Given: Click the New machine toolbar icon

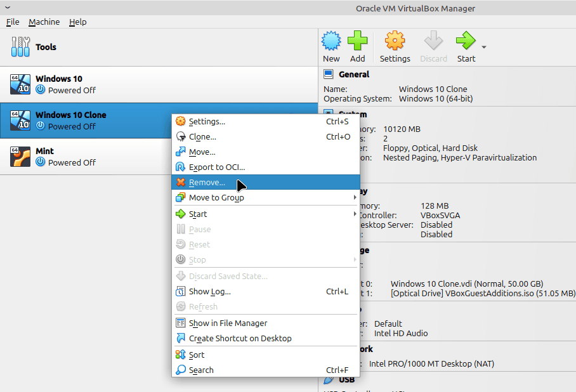Looking at the screenshot, I should [x=331, y=41].
